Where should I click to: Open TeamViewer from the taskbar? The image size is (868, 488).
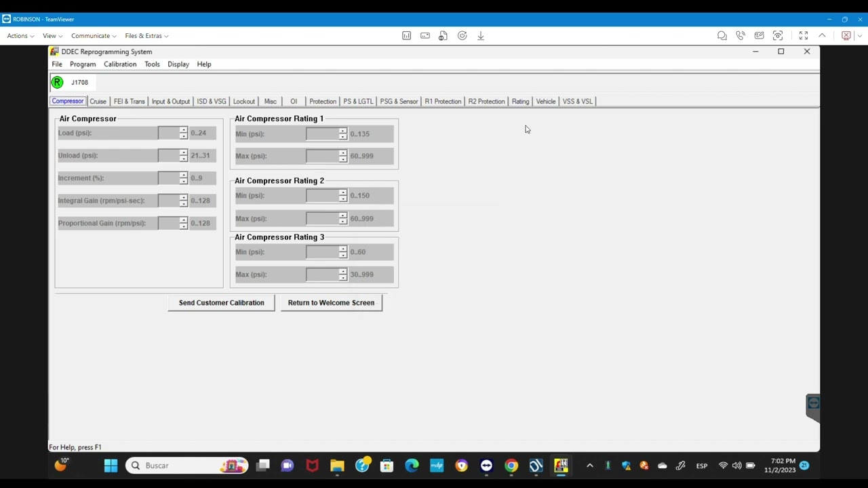(486, 466)
